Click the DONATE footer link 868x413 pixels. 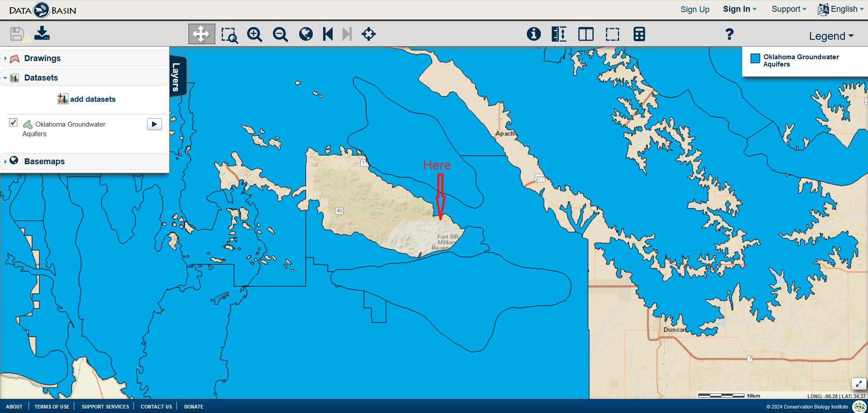(193, 407)
